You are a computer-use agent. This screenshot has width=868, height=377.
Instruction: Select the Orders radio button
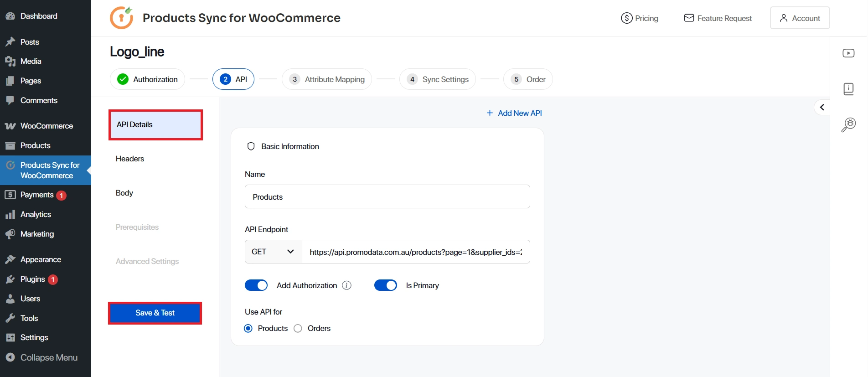tap(298, 328)
